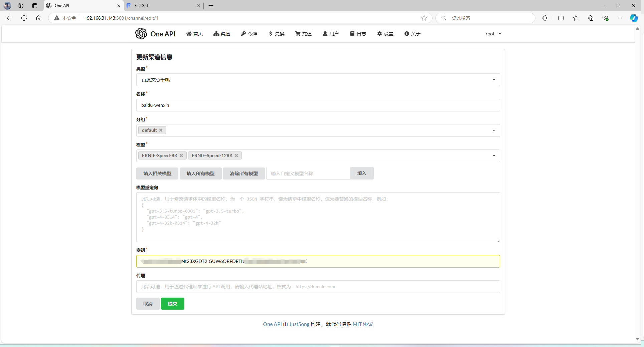Open the browser profile avatar
The height and width of the screenshot is (347, 644).
7,6
